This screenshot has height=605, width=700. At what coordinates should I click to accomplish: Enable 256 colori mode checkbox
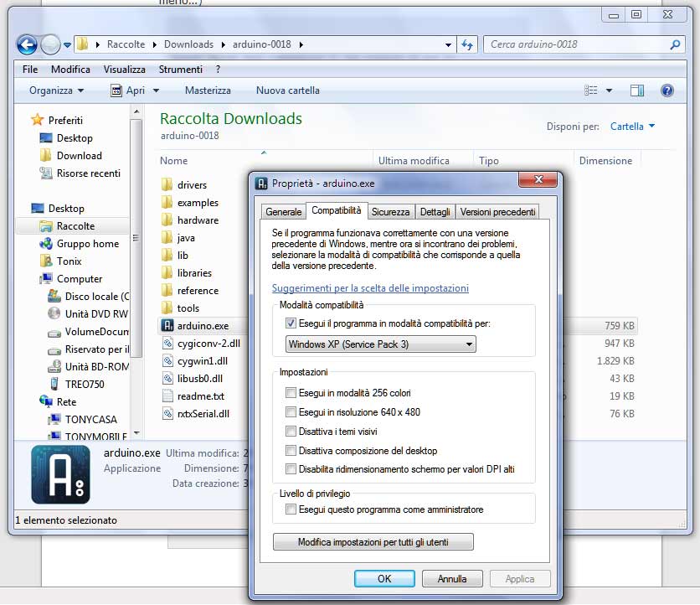pyautogui.click(x=291, y=393)
